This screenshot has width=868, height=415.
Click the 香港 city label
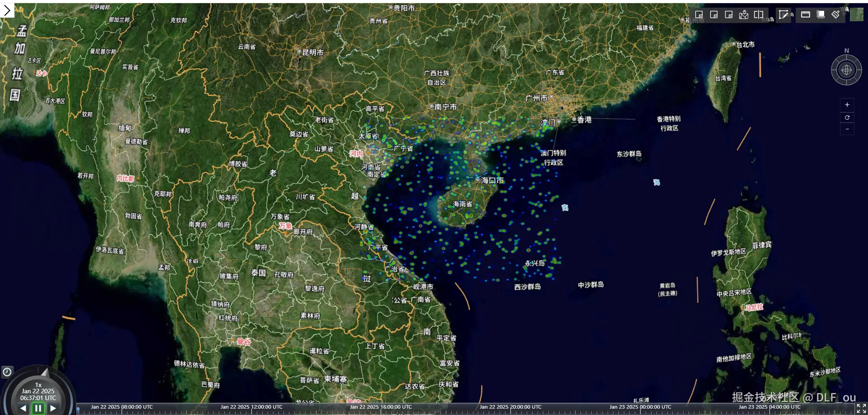(x=584, y=120)
